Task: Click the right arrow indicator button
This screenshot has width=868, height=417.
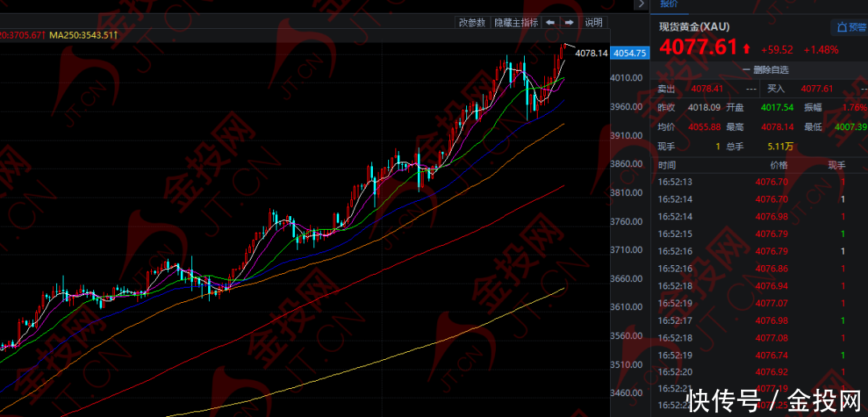Action: 569,22
